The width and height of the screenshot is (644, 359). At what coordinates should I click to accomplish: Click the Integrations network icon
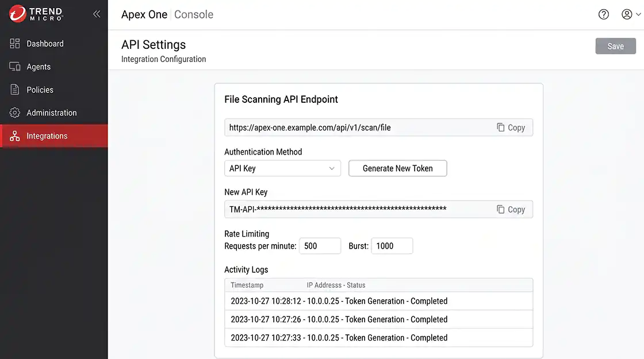pyautogui.click(x=15, y=136)
